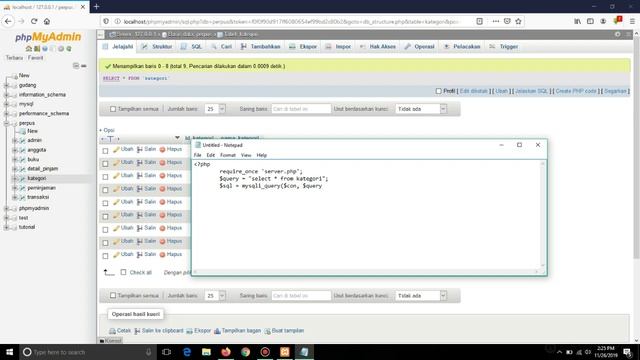Open bottom Urut berdasarkan kunci dropdown
Viewport: 640px width, 360px height.
click(421, 296)
